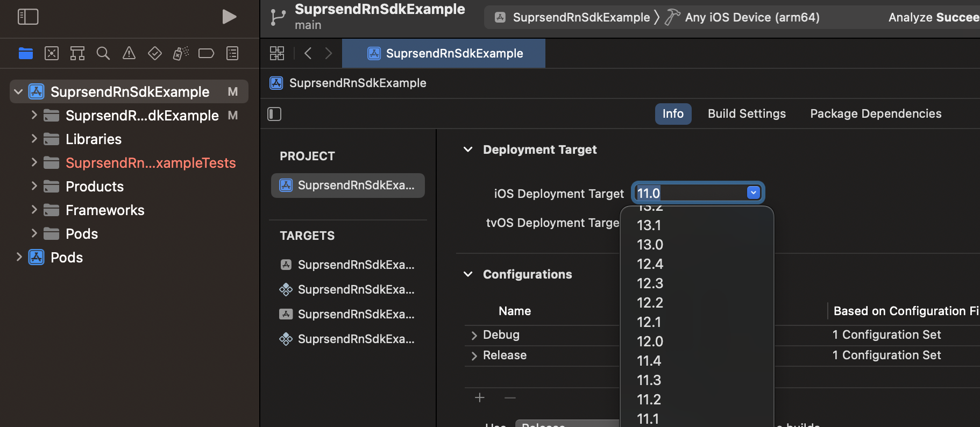The height and width of the screenshot is (427, 980).
Task: Open the Find navigator magnifier
Action: (103, 53)
